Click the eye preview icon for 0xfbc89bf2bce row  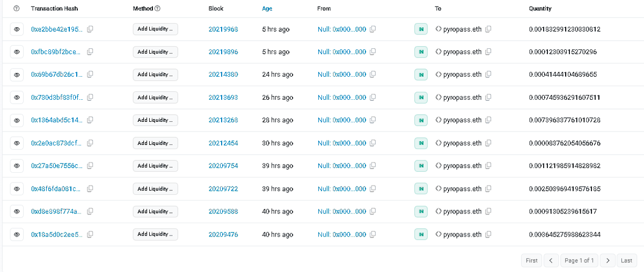click(17, 52)
